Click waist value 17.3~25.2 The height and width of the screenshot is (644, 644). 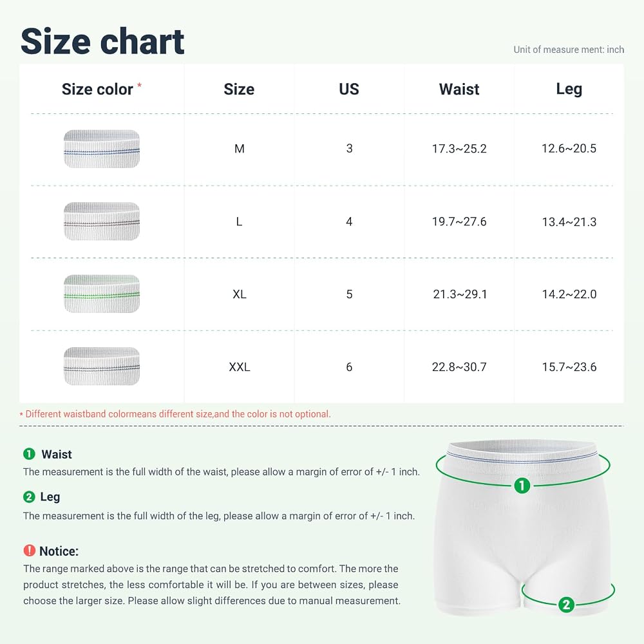459,149
